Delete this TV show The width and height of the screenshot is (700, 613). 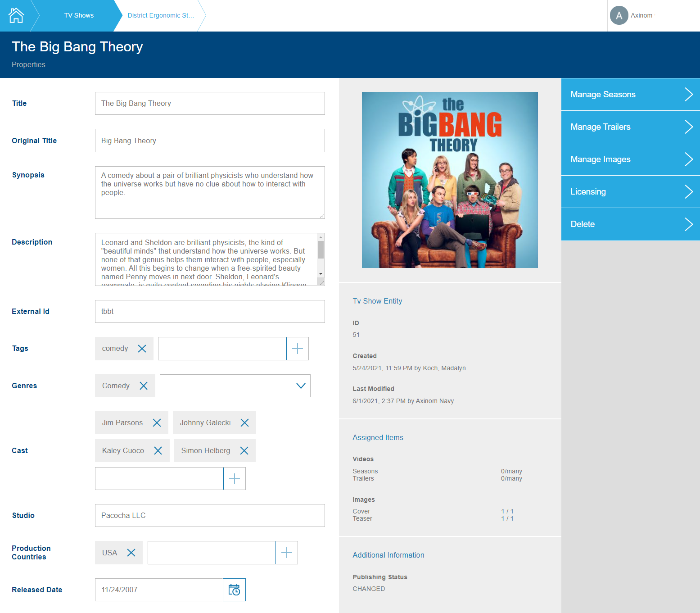630,224
